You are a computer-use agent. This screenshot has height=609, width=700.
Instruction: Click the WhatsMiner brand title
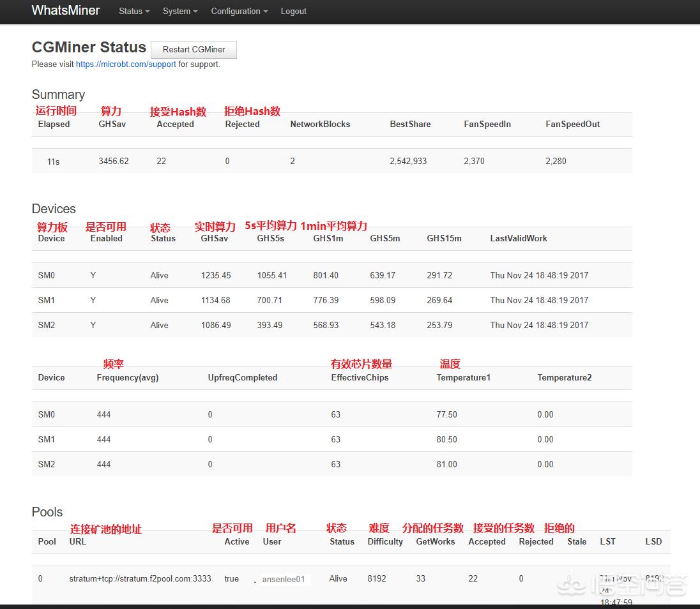tap(66, 11)
